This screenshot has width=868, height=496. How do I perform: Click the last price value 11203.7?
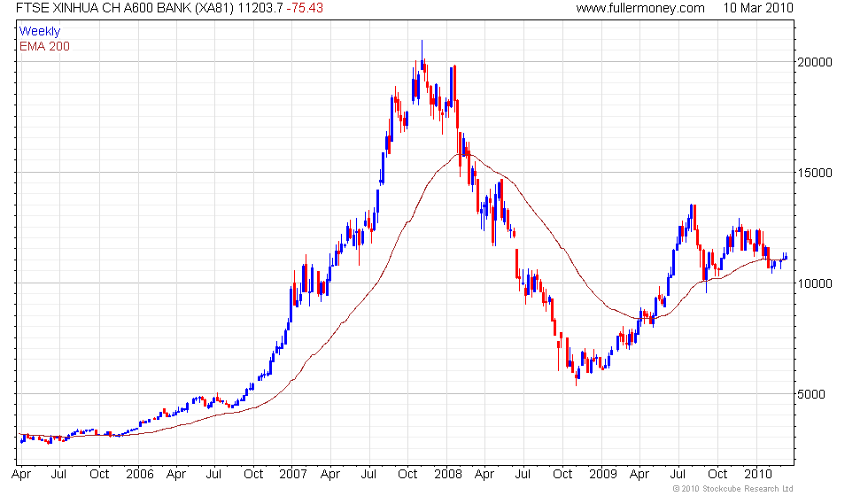pos(260,8)
